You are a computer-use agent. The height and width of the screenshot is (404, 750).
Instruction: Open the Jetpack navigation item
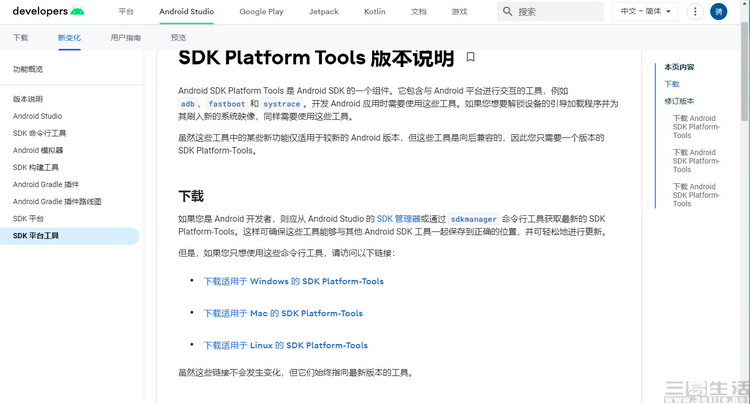[x=324, y=11]
